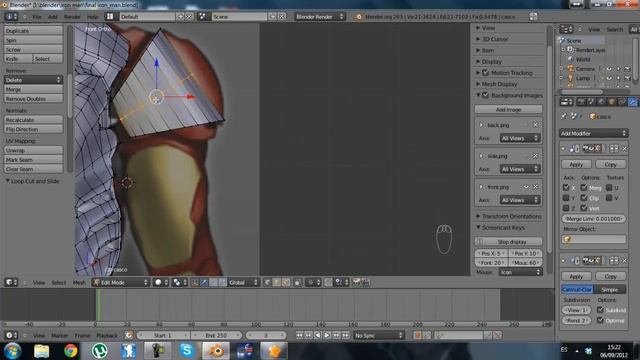This screenshot has height=360, width=640.
Task: Toggle Camera visibility eye in outliner
Action: (609, 69)
